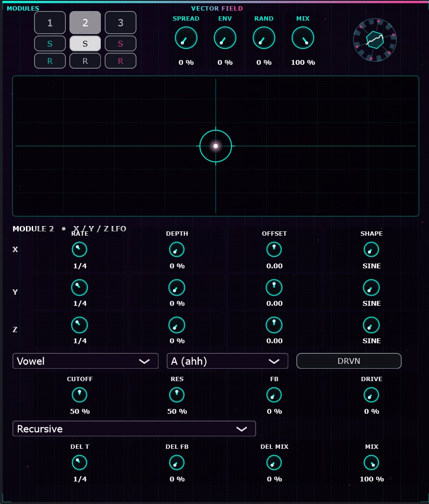The image size is (429, 504).
Task: Click the top MIX knob in Vector Field
Action: 303,38
